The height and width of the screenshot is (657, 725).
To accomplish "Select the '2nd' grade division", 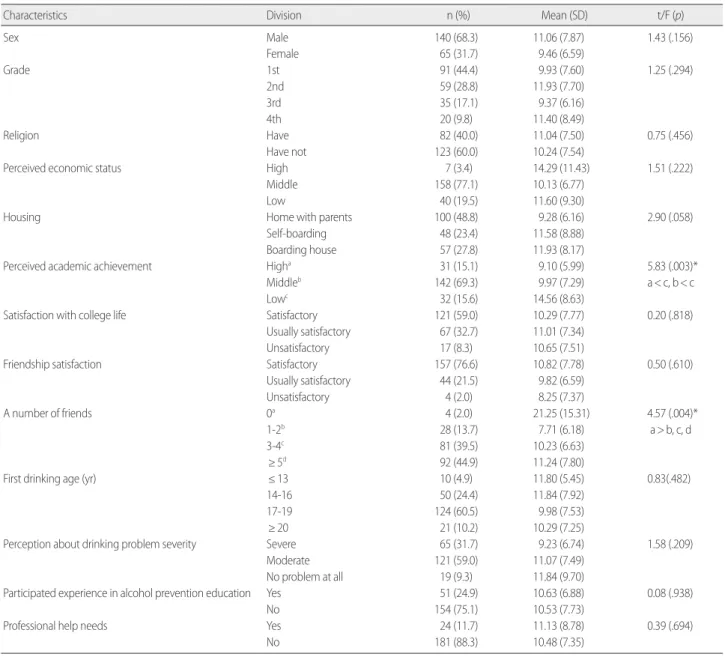I will pos(275,86).
